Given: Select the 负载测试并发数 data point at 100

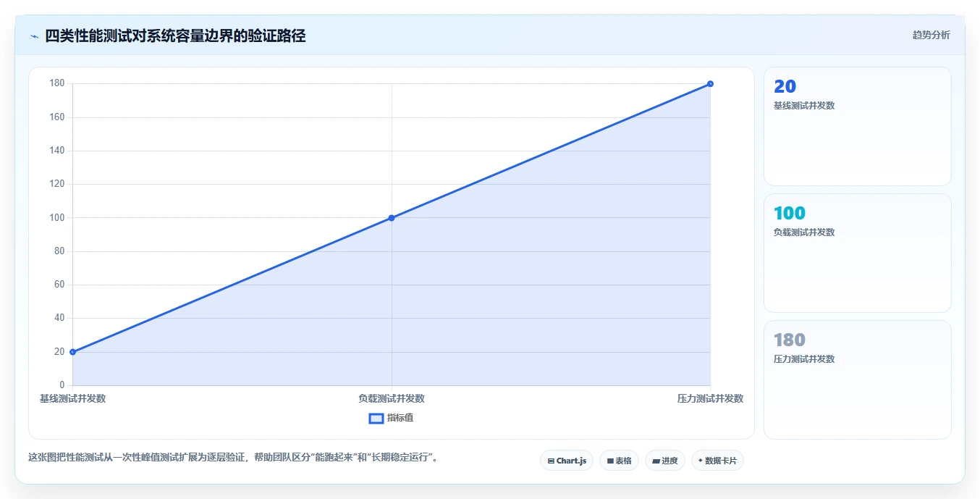Looking at the screenshot, I should click(x=392, y=218).
